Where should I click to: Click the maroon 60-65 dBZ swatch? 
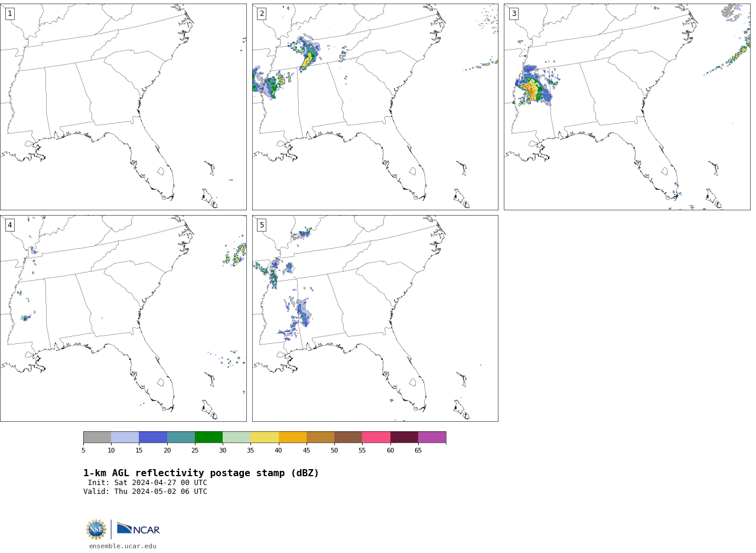[x=404, y=437]
